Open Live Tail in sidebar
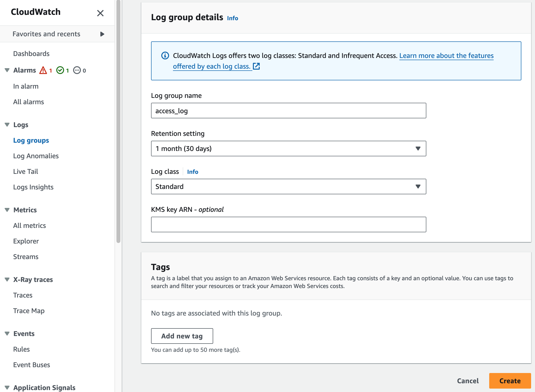 coord(26,171)
